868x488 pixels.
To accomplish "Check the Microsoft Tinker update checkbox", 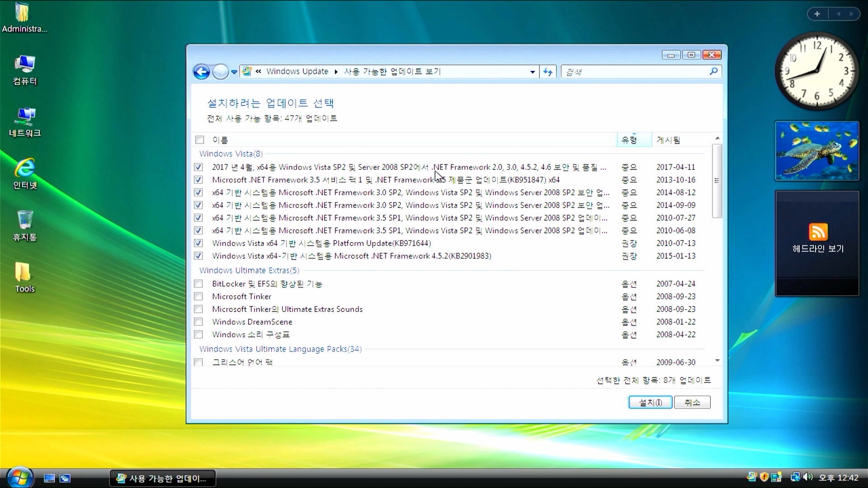I will click(198, 296).
